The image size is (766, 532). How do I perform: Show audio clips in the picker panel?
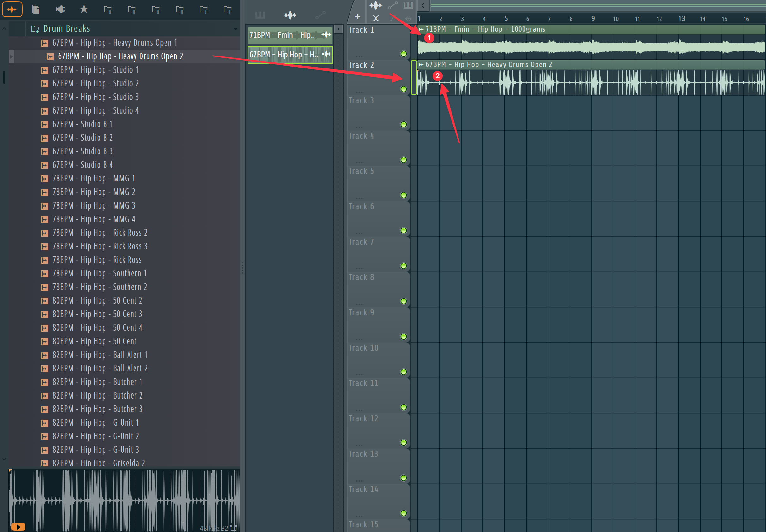click(x=290, y=15)
